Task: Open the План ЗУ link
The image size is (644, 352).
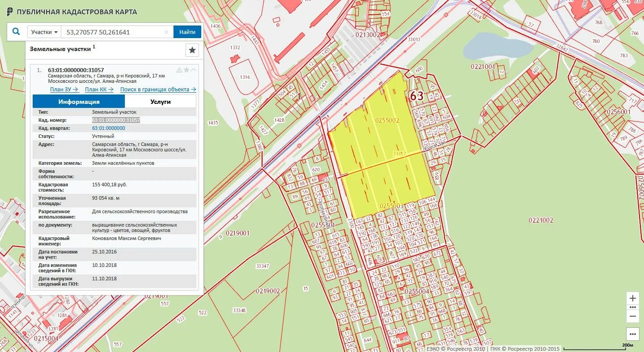Action: click(64, 90)
